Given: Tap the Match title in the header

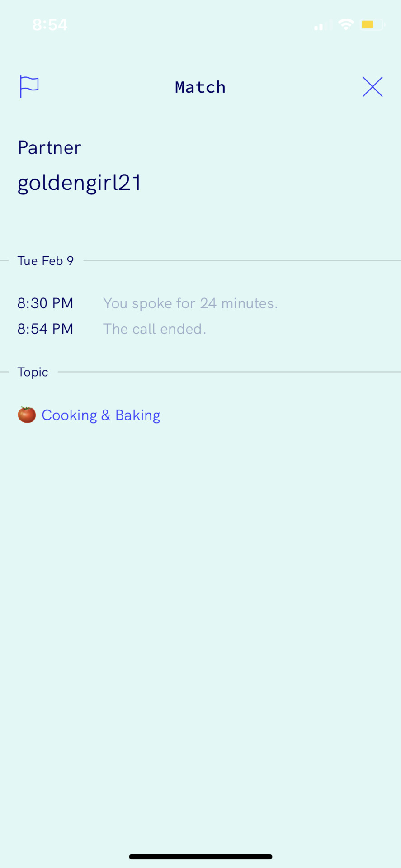Looking at the screenshot, I should tap(200, 87).
